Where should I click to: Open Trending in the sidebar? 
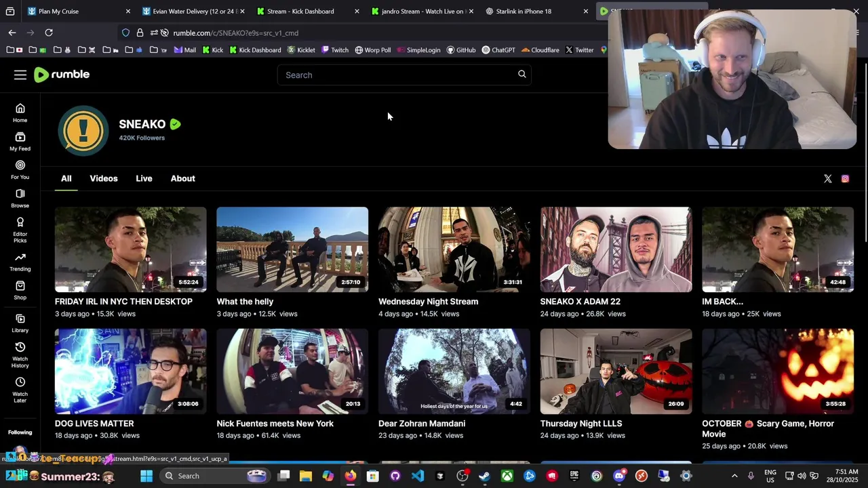(x=20, y=262)
